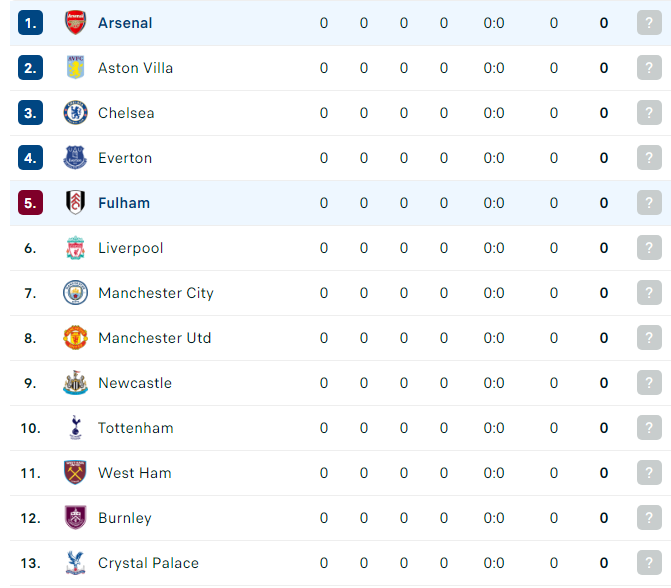
Task: Click the Crystal Palace team name
Action: (x=148, y=563)
